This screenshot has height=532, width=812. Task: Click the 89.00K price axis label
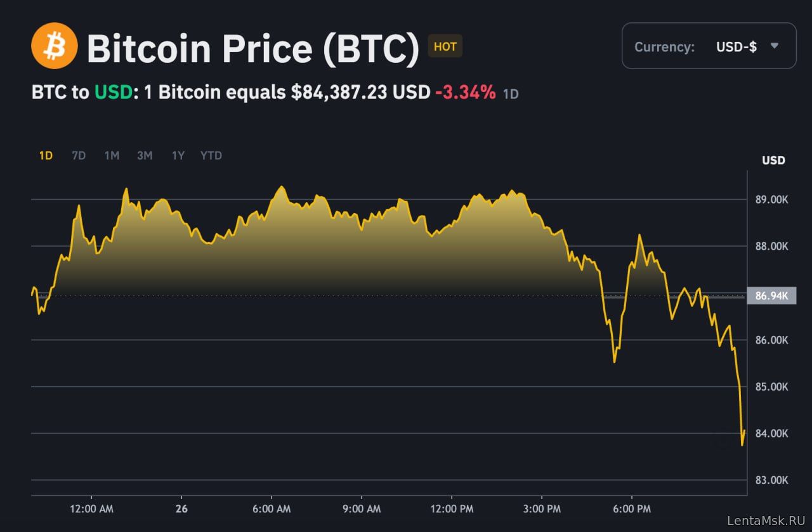click(771, 200)
